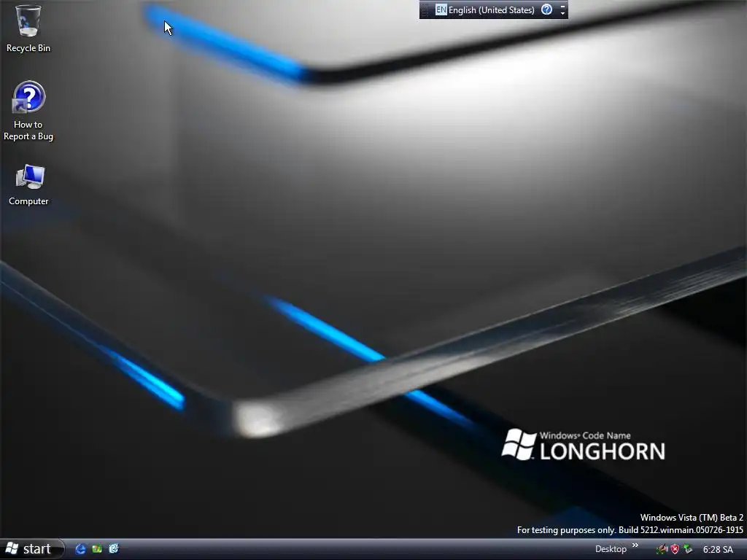
Task: Click the Desktop toolbar label
Action: pyautogui.click(x=611, y=549)
